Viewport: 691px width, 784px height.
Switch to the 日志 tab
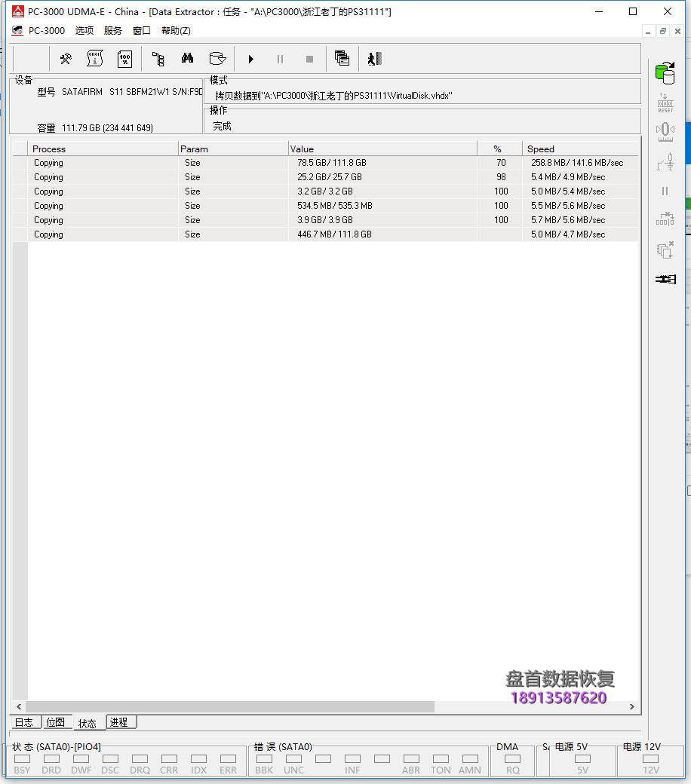click(24, 722)
